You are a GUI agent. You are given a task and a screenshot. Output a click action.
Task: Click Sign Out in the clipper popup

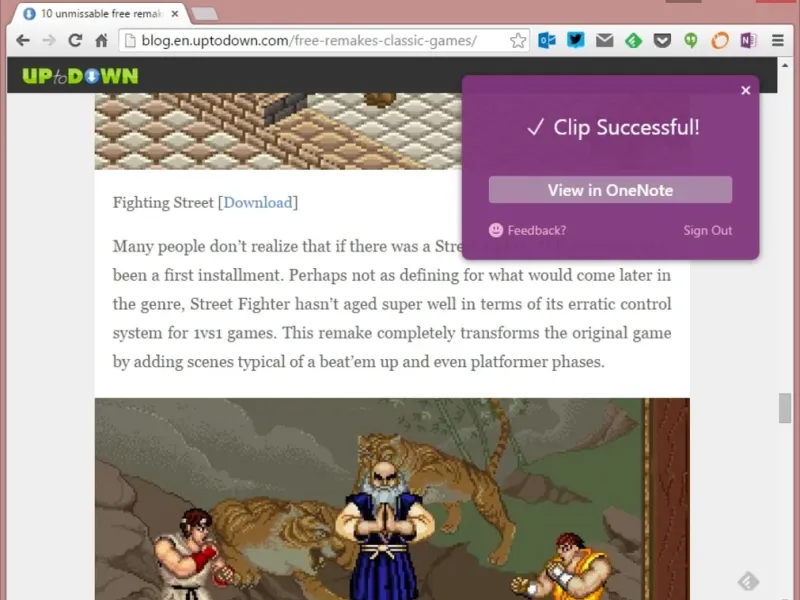click(x=708, y=231)
